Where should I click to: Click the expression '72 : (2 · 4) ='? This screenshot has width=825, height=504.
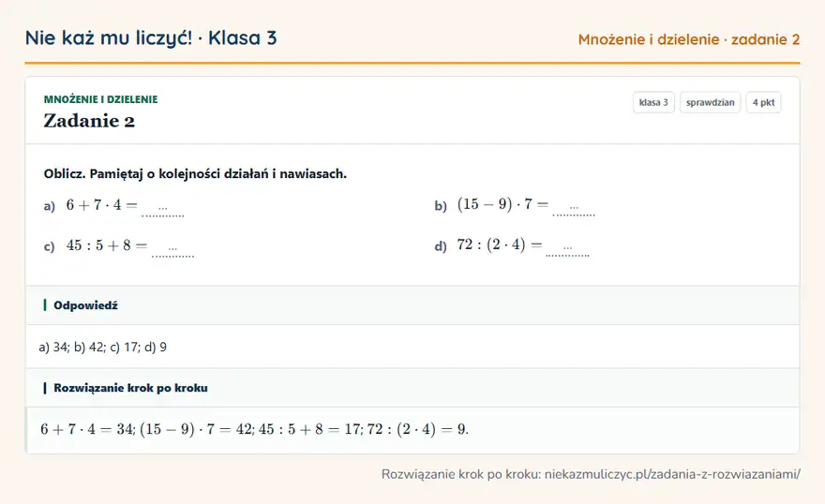(500, 245)
